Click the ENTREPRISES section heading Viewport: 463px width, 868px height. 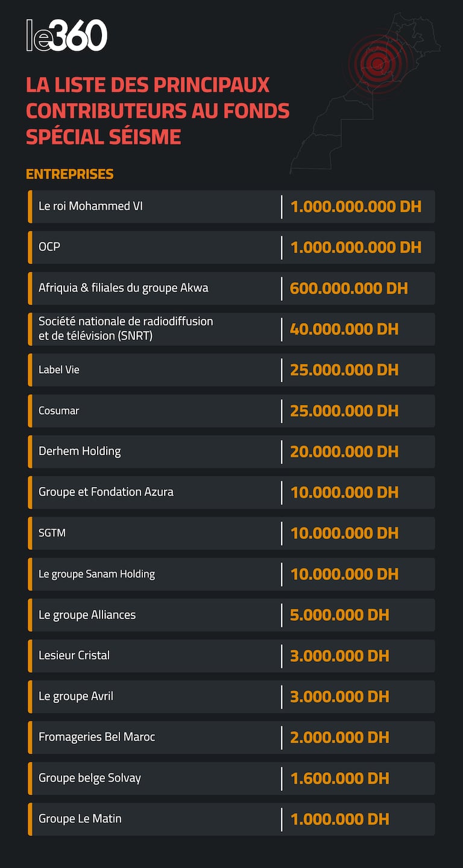click(69, 174)
